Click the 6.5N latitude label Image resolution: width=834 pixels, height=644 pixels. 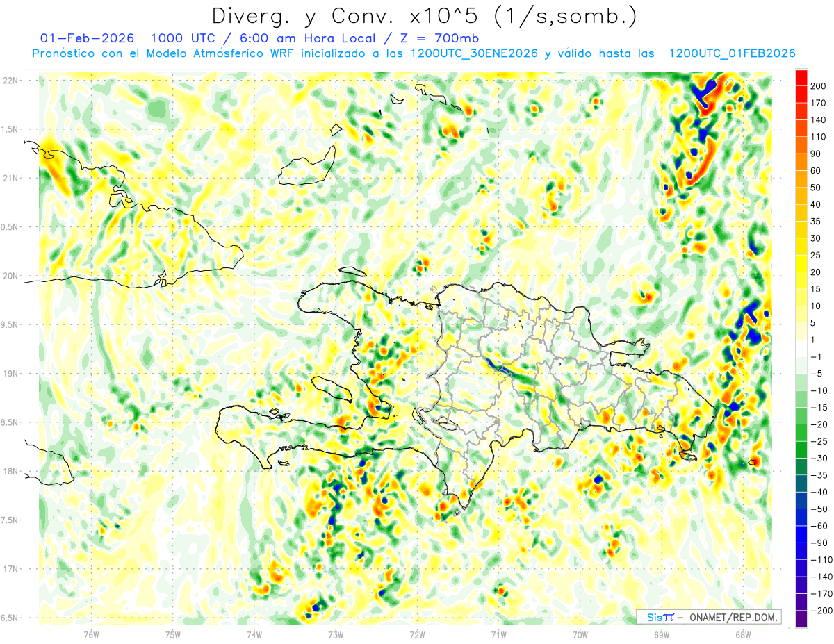point(10,618)
